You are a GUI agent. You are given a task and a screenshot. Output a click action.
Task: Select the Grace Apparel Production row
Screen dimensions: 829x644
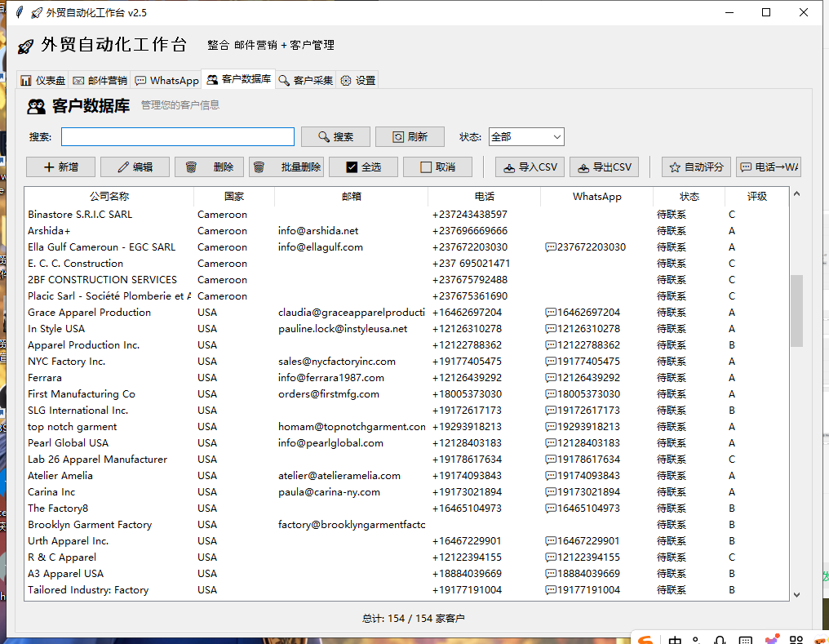[406, 313]
